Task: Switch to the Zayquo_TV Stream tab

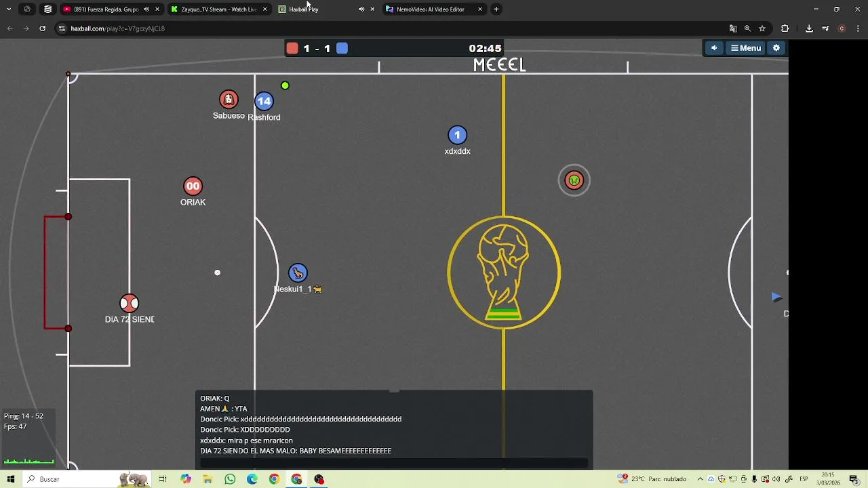Action: pyautogui.click(x=218, y=9)
